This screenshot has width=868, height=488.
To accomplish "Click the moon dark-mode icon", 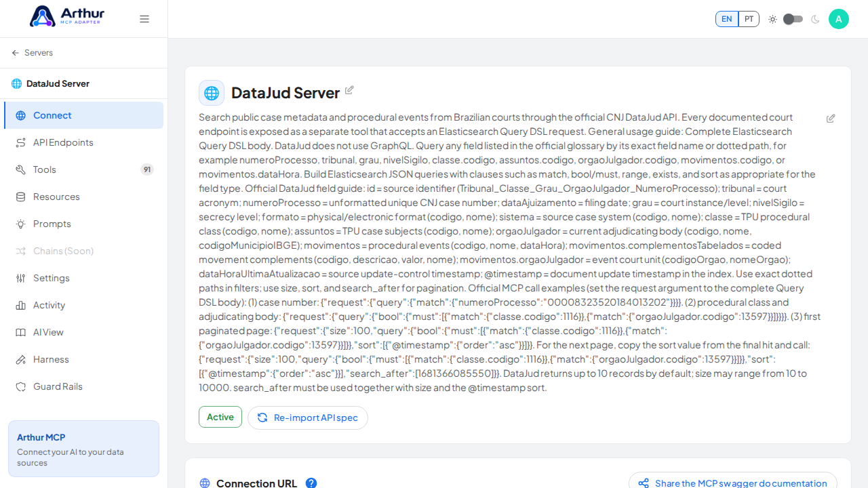I will click(x=815, y=19).
